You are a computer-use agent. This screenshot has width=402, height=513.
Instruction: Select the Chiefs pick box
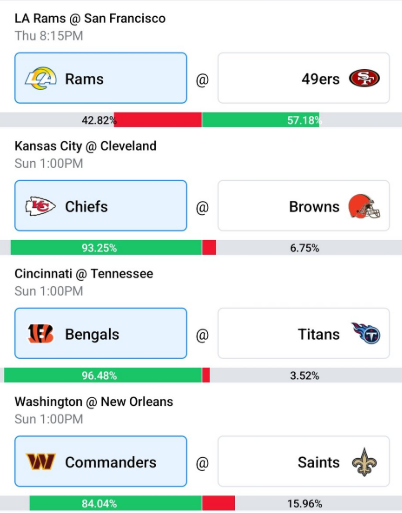(x=101, y=206)
